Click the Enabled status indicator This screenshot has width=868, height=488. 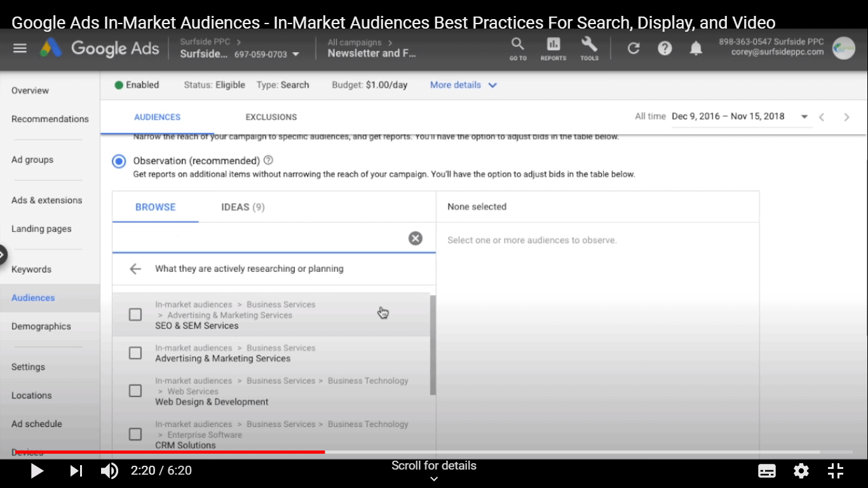click(x=137, y=85)
